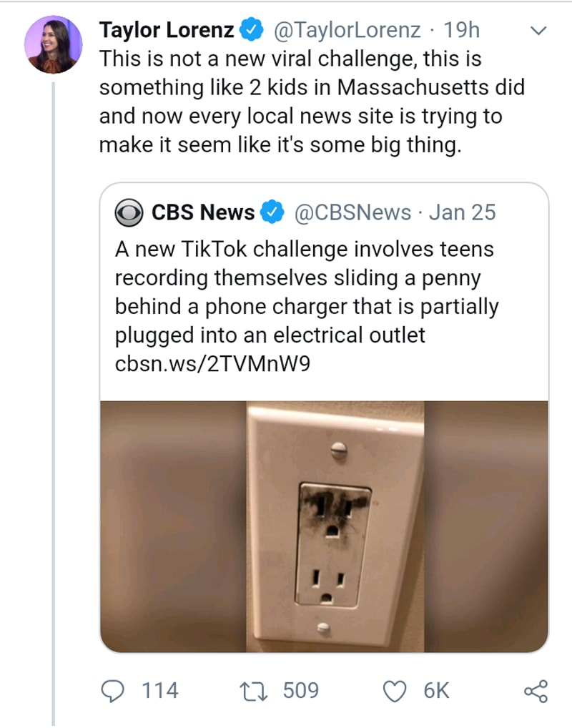Click Taylor Lorenz's verified badge
Viewport: 572px width, 728px height.
(251, 30)
